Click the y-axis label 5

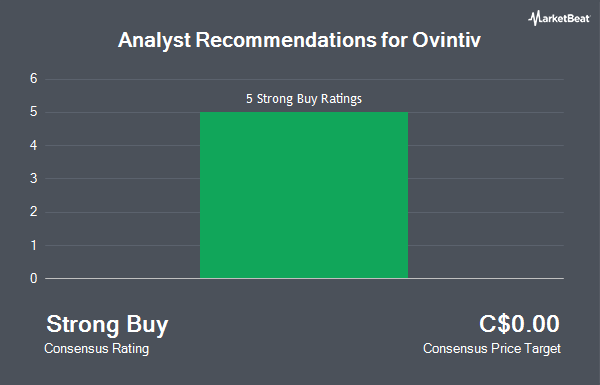pyautogui.click(x=34, y=112)
